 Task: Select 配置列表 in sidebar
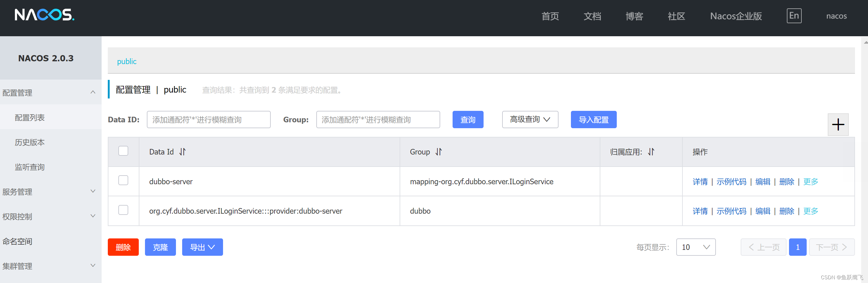(x=50, y=118)
